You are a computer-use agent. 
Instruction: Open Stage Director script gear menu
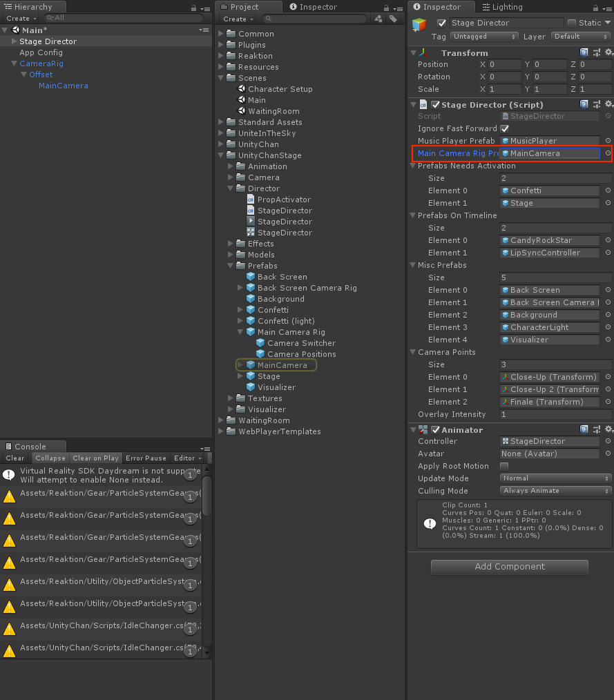point(608,104)
